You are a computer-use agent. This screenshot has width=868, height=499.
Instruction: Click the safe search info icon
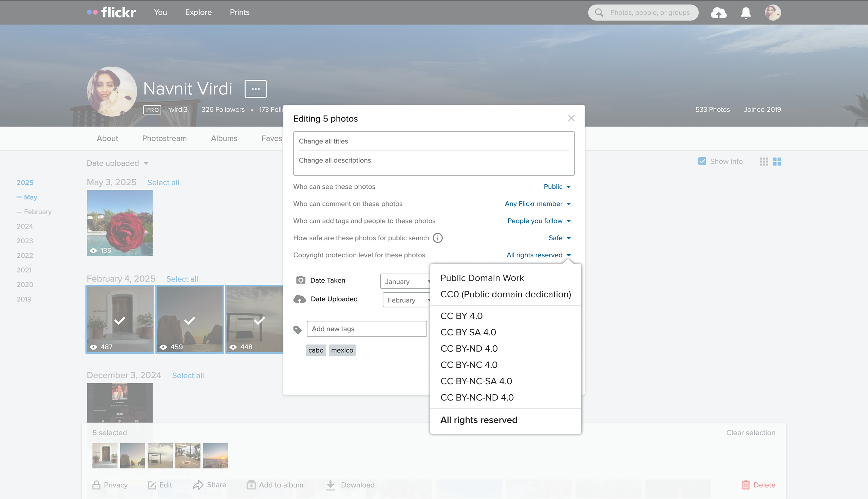click(438, 238)
